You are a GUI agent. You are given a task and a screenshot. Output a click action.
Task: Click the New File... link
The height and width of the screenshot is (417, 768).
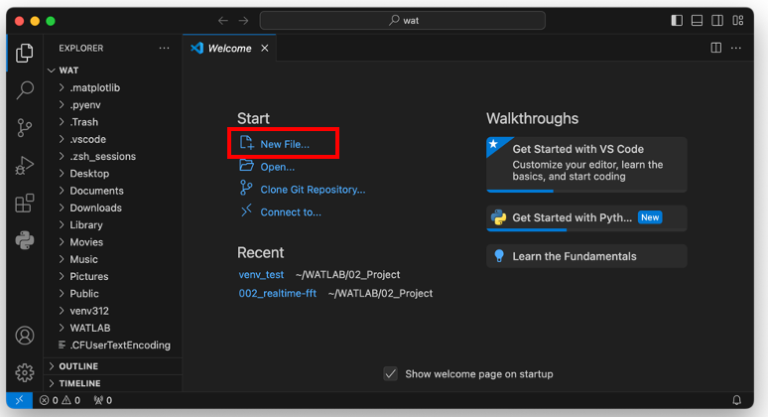284,144
